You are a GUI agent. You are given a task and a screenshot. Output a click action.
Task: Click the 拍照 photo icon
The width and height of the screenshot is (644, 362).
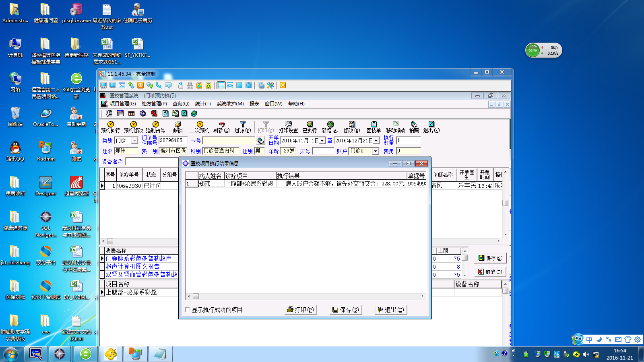click(414, 127)
